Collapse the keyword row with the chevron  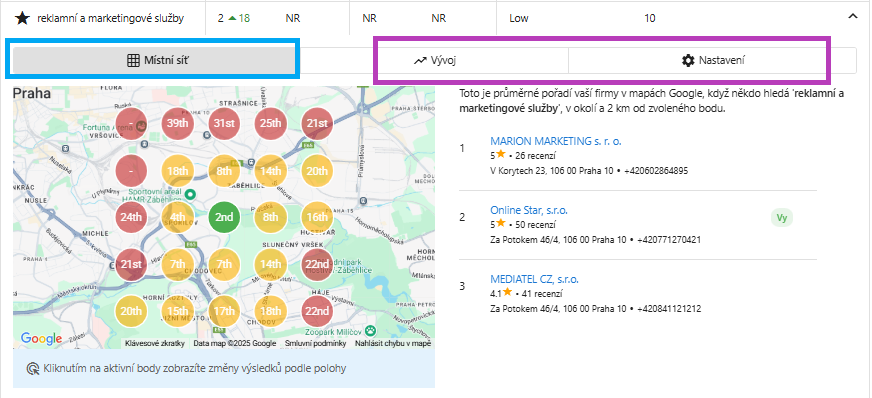coord(853,17)
